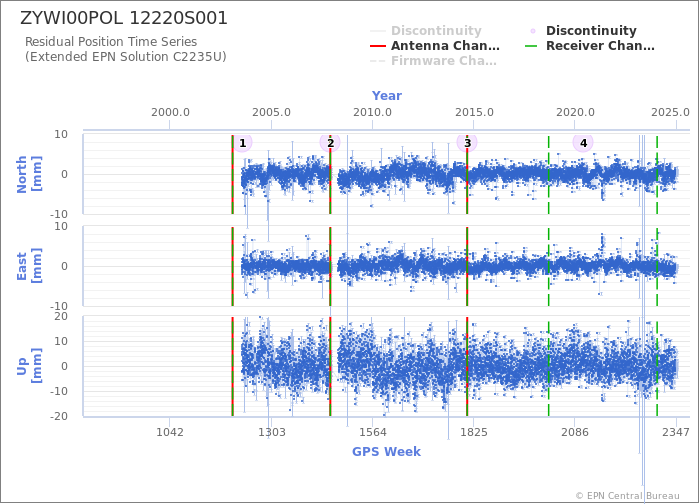700x504 pixels.
Task: Click the GPS week 2347 tick label
Action: (676, 432)
